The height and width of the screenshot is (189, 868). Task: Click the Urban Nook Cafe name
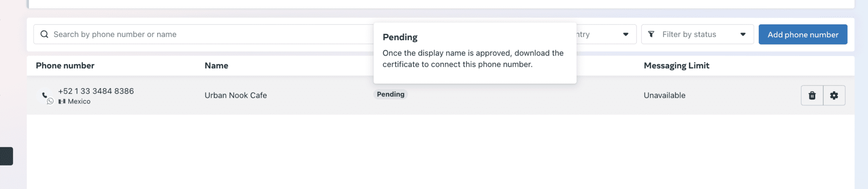click(x=236, y=95)
